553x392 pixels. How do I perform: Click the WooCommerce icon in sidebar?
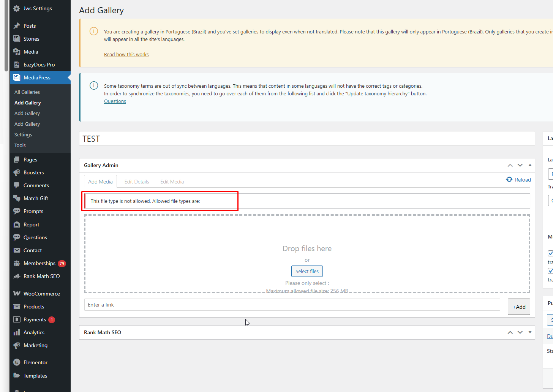pyautogui.click(x=17, y=294)
